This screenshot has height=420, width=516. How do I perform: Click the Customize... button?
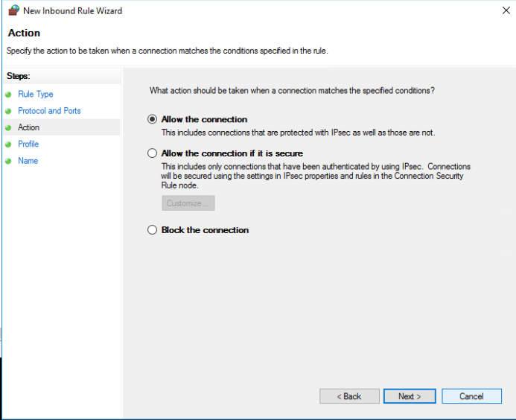(x=188, y=203)
